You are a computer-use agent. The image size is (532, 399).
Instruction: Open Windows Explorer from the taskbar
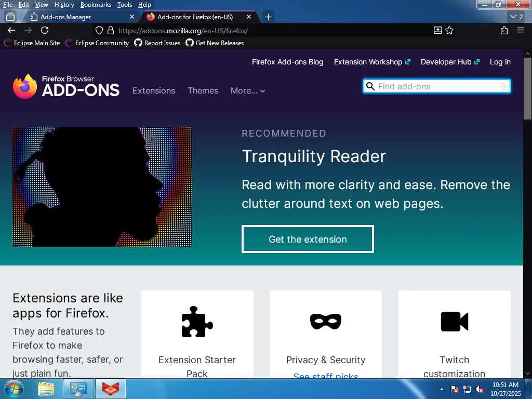(46, 389)
